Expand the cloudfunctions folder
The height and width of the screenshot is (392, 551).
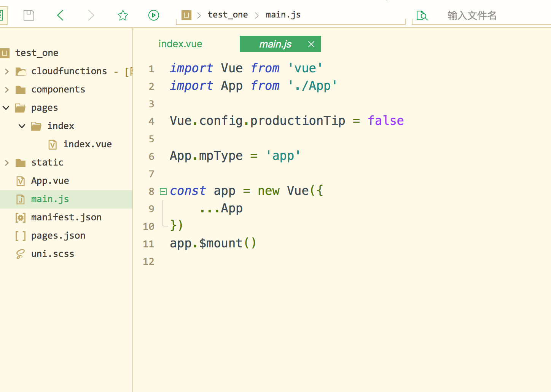pyautogui.click(x=6, y=71)
